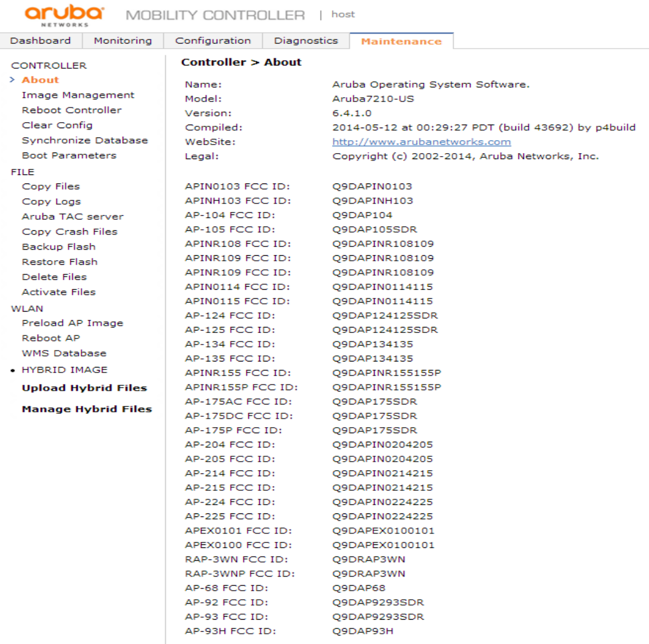Screen dimensions: 649x644
Task: Click 'AP-175AC FCC ID:' label
Action: pos(239,402)
